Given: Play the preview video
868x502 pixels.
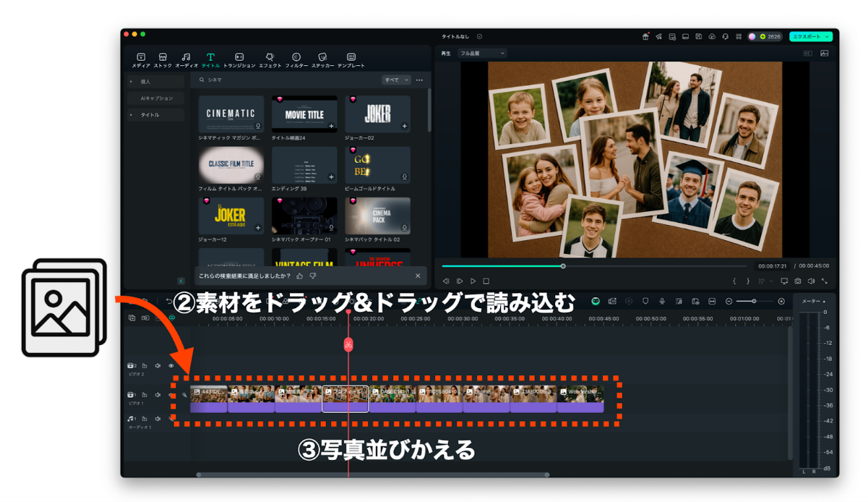Looking at the screenshot, I should [x=473, y=281].
